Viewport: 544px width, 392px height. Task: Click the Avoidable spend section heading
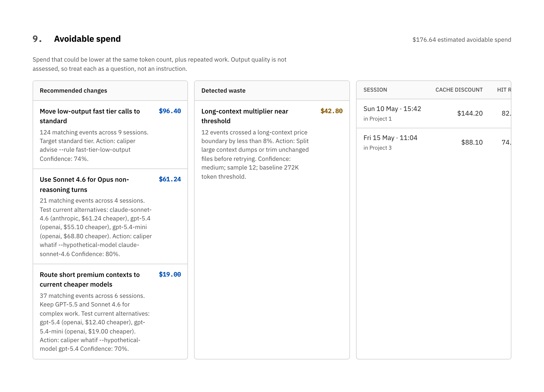tap(87, 39)
